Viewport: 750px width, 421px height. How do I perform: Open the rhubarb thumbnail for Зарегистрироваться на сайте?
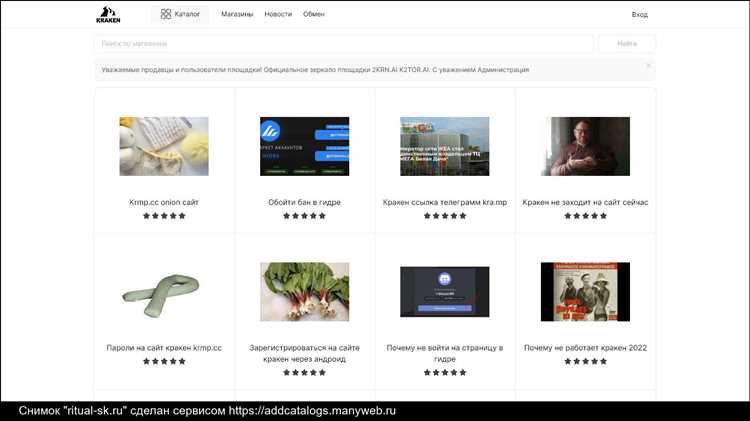pos(304,292)
